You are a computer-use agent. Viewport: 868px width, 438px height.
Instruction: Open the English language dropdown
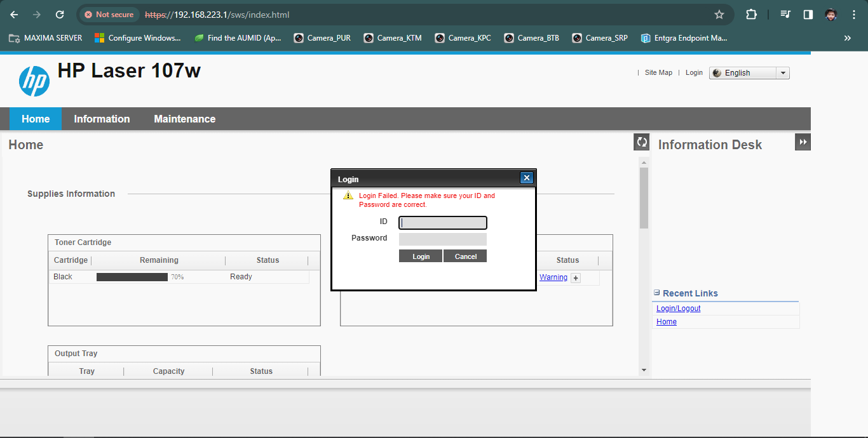click(782, 72)
